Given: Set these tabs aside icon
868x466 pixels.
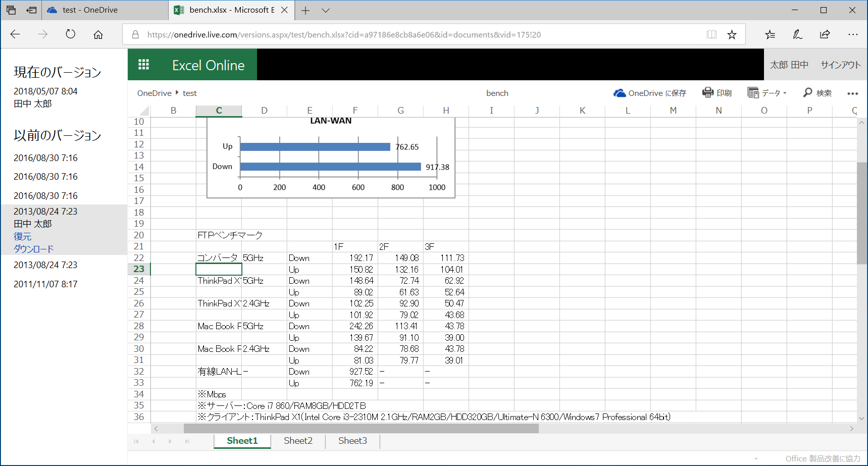Looking at the screenshot, I should click(x=31, y=10).
